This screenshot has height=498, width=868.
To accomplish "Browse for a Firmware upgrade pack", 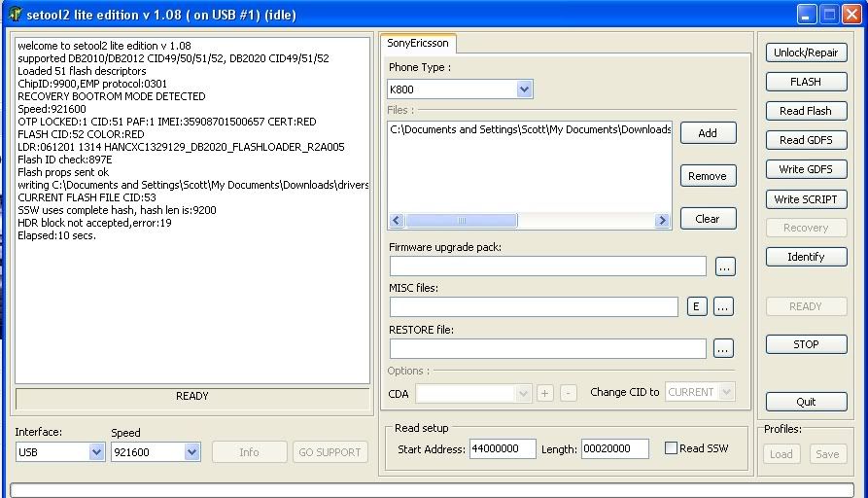I will point(724,267).
